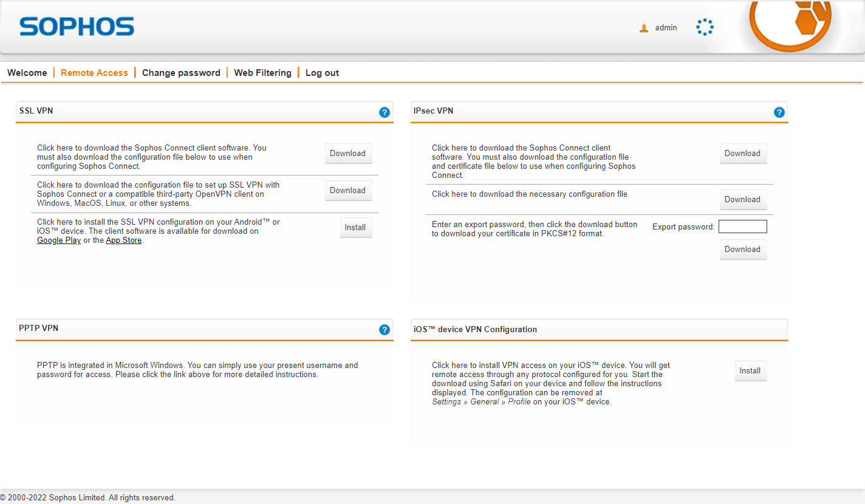The height and width of the screenshot is (504, 865).
Task: Click the Sophos logo
Action: point(77,27)
